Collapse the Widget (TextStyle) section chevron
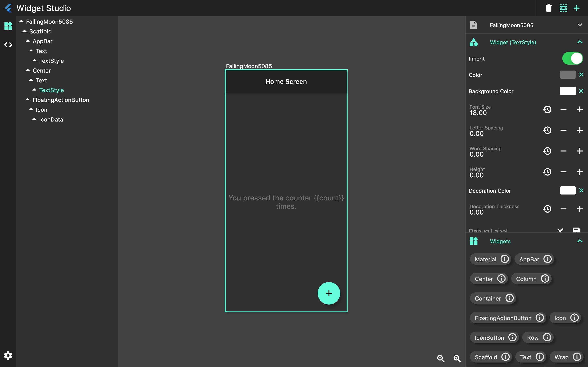 580,42
